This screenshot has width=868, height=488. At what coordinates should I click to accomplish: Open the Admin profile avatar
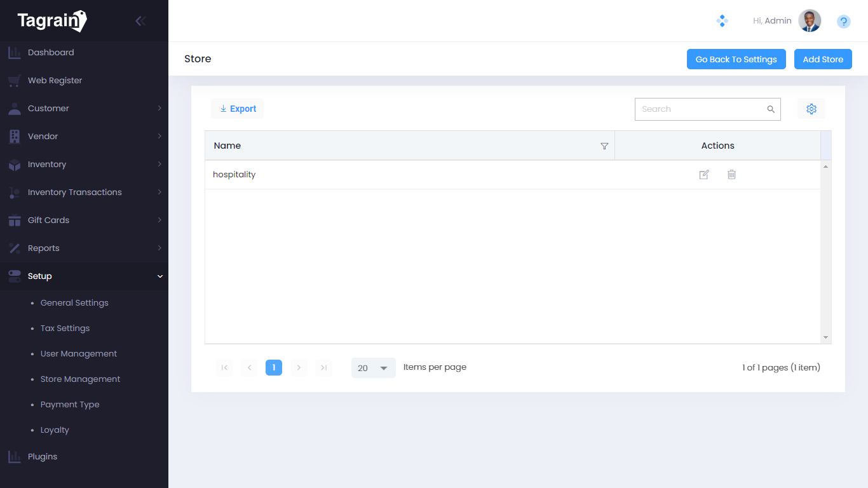(810, 21)
